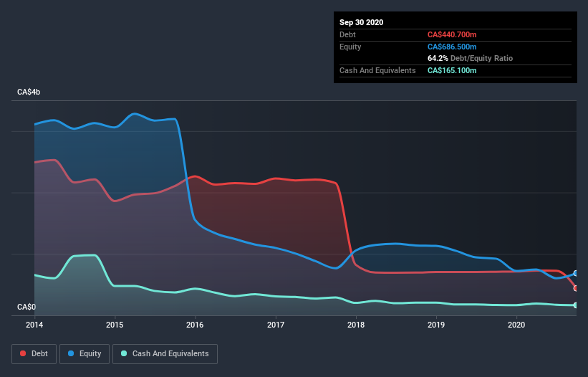
Task: Toggle the Equity legend button
Action: (x=85, y=354)
